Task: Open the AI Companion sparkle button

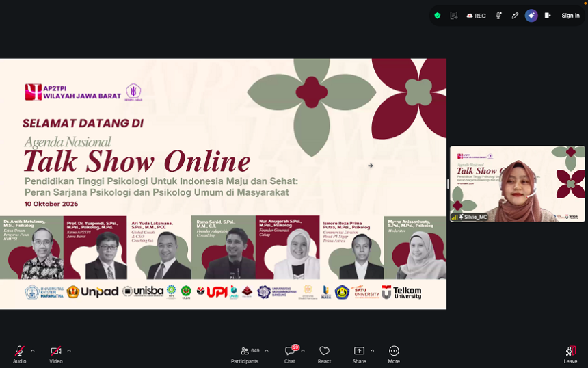Action: click(531, 16)
